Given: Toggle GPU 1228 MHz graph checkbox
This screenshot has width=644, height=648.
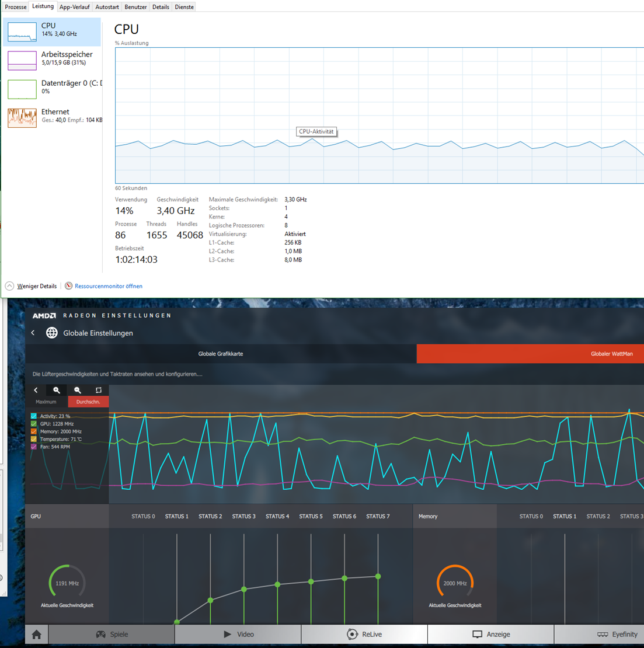Looking at the screenshot, I should point(34,424).
